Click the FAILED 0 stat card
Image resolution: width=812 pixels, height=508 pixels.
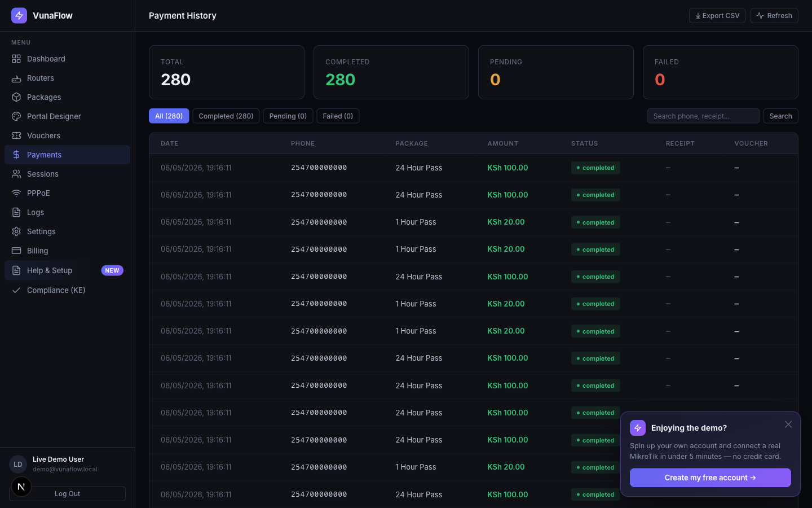[721, 72]
